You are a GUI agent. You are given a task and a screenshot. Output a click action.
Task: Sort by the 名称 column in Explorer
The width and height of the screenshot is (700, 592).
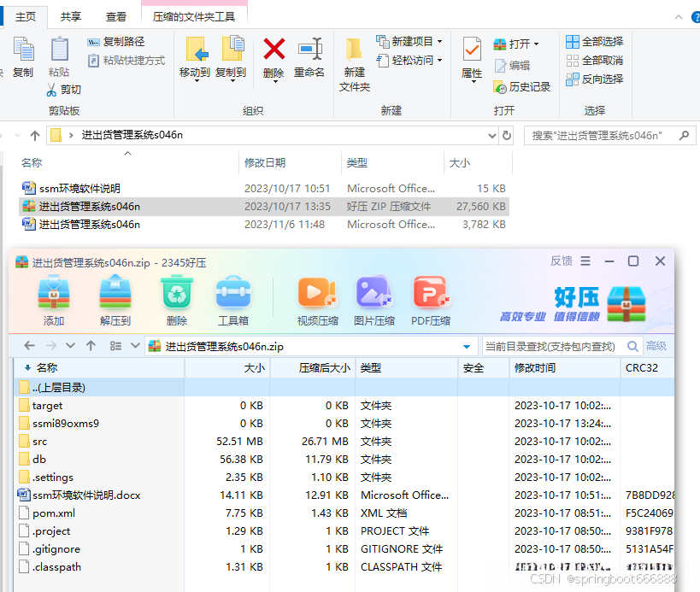32,163
